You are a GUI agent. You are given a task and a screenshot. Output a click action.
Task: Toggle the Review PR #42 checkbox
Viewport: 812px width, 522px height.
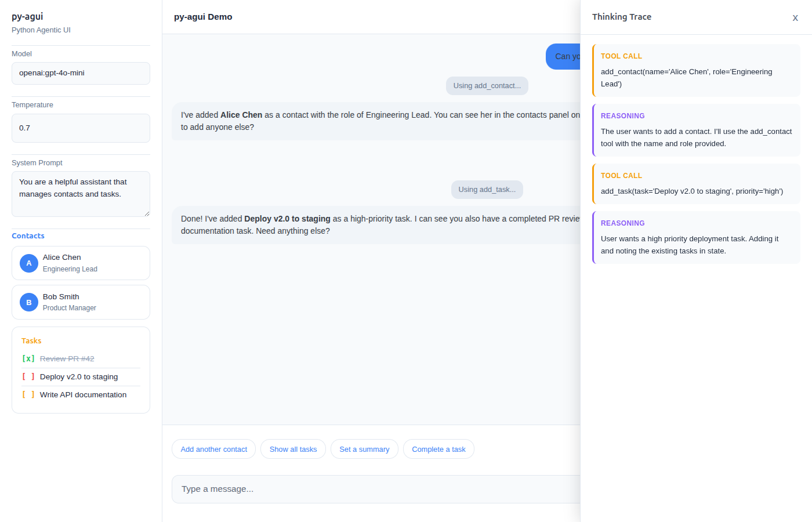click(28, 358)
